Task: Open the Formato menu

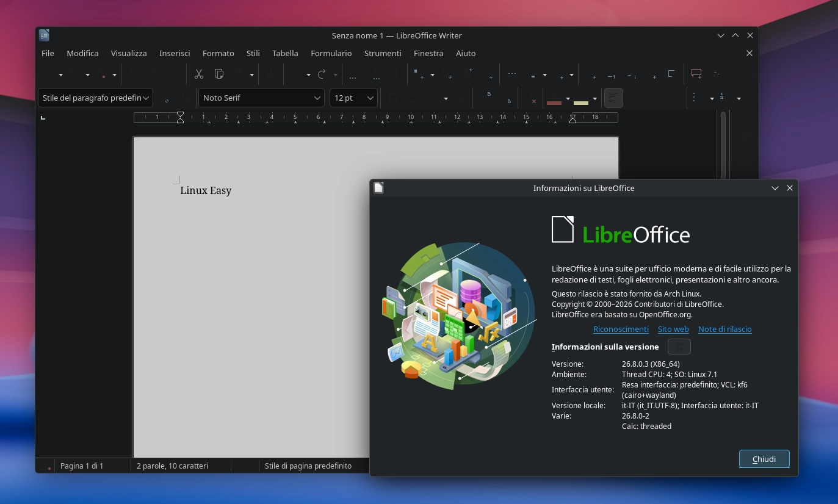Action: [219, 53]
